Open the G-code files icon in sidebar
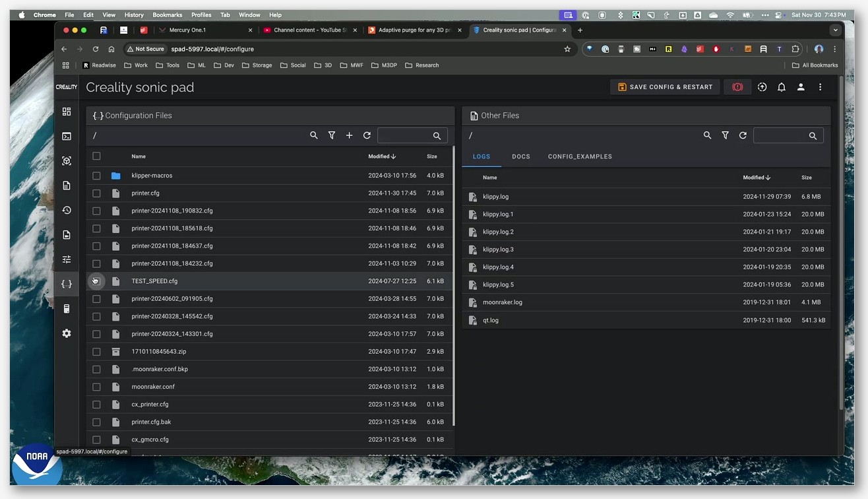Screen dimensions: 868x499 pyautogui.click(x=67, y=185)
